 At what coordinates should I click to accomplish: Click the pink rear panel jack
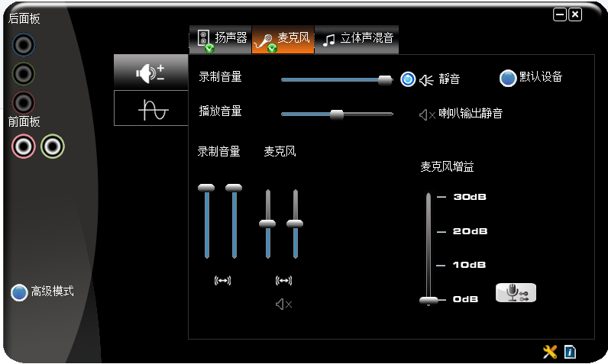(23, 102)
